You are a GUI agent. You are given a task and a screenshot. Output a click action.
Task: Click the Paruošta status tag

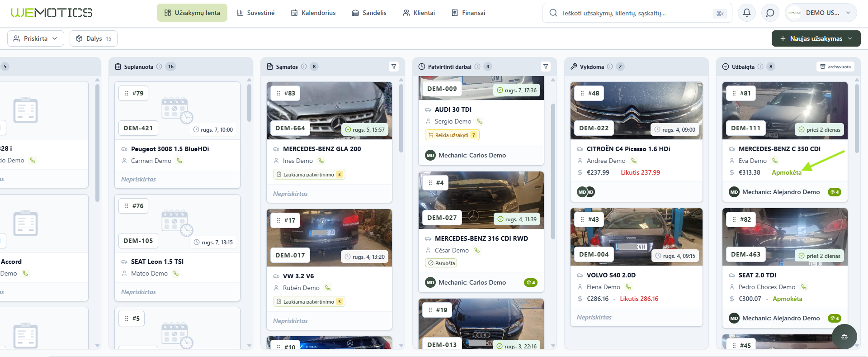click(x=441, y=263)
